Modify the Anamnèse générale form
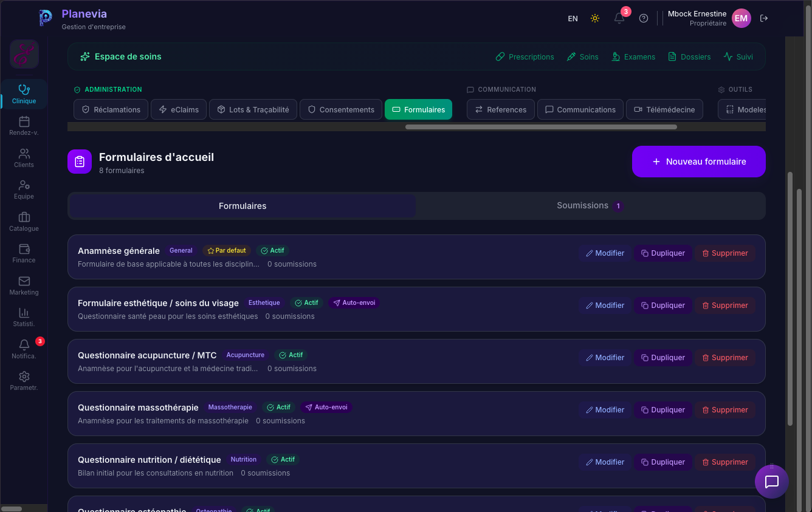 605,253
